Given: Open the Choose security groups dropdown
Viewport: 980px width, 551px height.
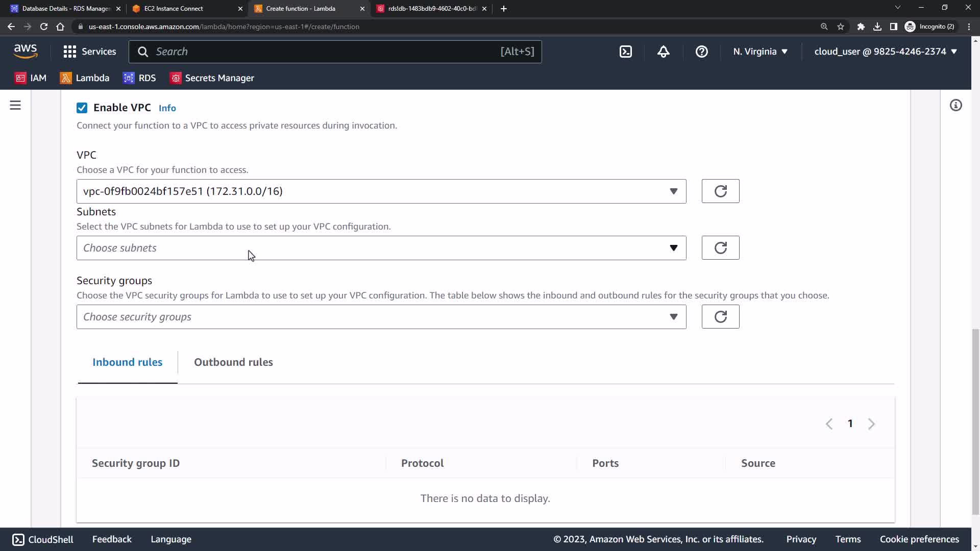Looking at the screenshot, I should (381, 317).
